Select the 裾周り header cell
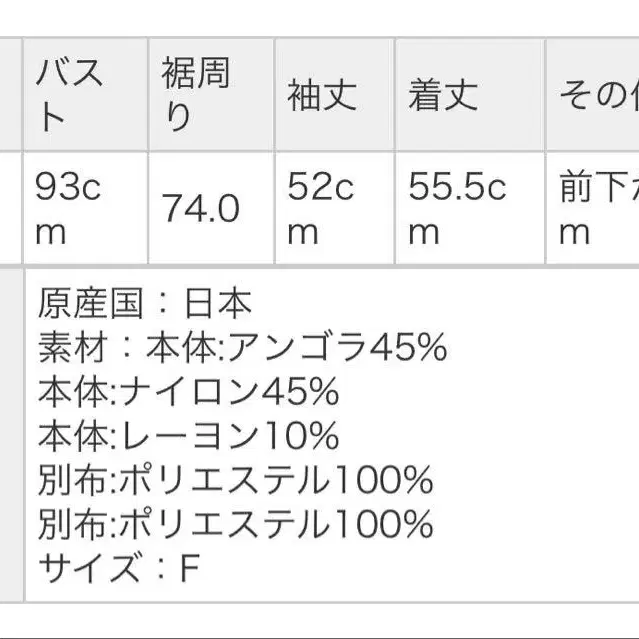This screenshot has height=639, width=639. coord(209,95)
